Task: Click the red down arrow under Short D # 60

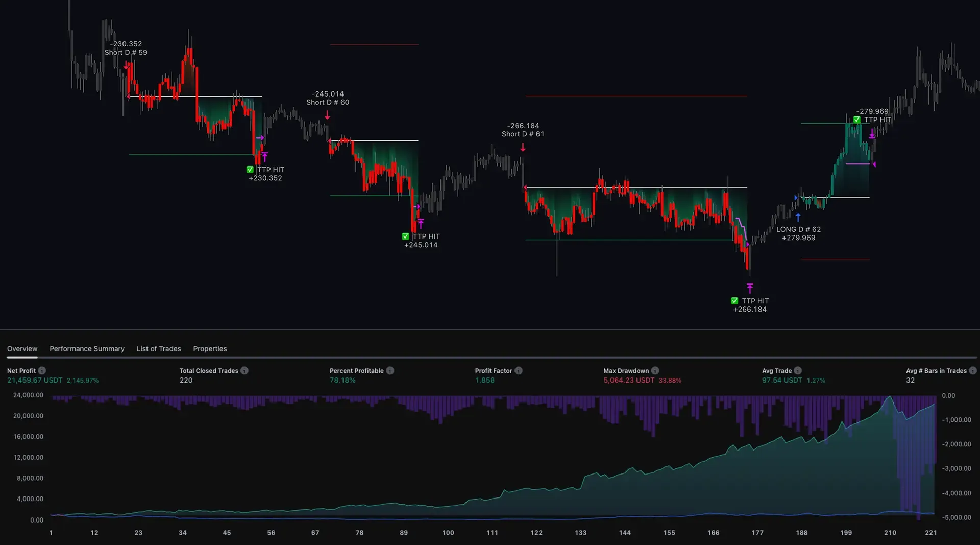Action: (x=327, y=116)
